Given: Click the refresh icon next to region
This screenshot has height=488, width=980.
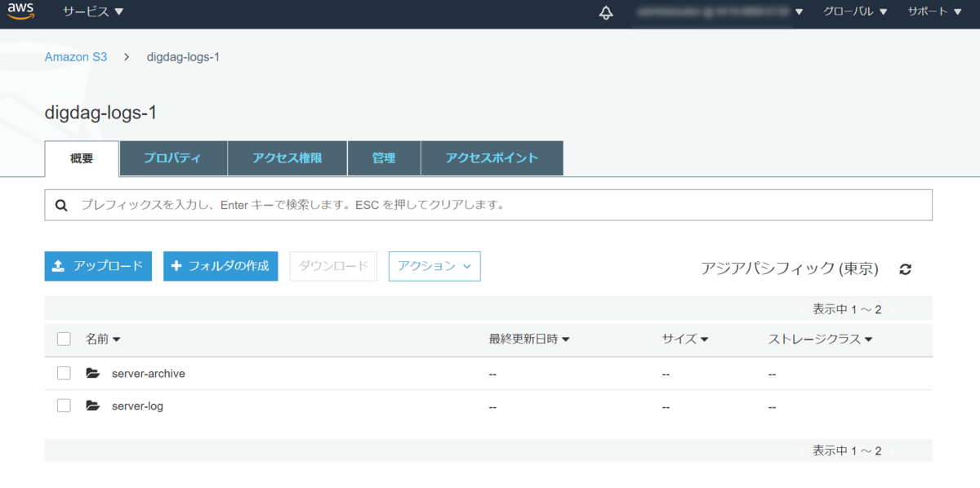Looking at the screenshot, I should coord(905,268).
